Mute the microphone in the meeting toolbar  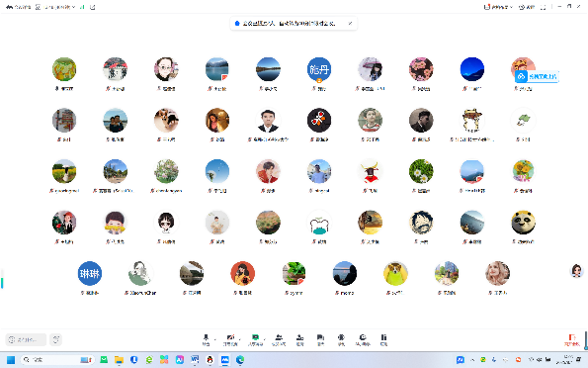(206, 339)
